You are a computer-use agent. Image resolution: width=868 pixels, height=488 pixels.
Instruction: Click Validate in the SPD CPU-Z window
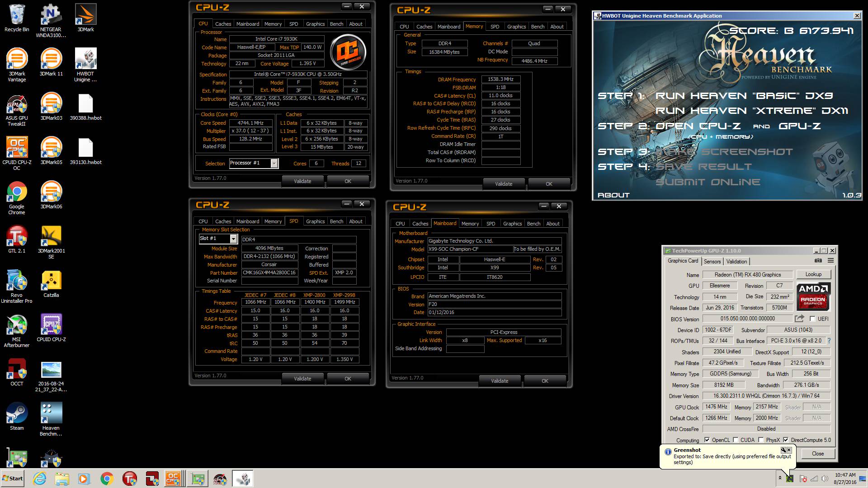click(x=302, y=379)
